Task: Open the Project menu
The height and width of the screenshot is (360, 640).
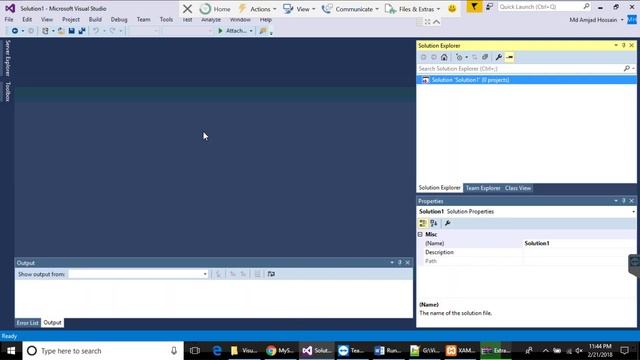Action: pyautogui.click(x=71, y=20)
